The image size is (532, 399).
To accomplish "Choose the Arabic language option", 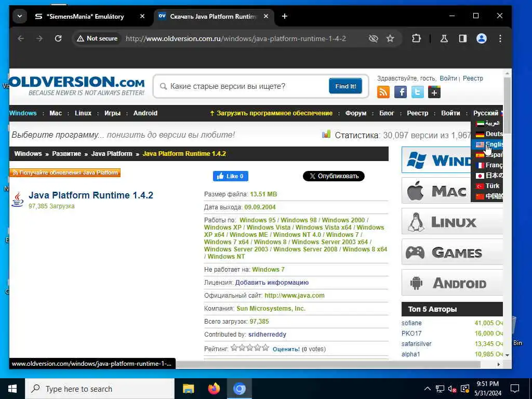I will (x=487, y=123).
